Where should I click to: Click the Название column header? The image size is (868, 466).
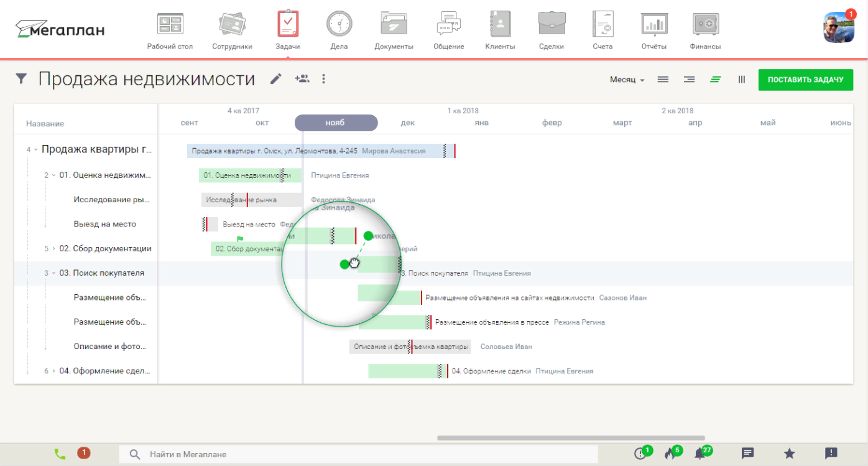coord(45,124)
